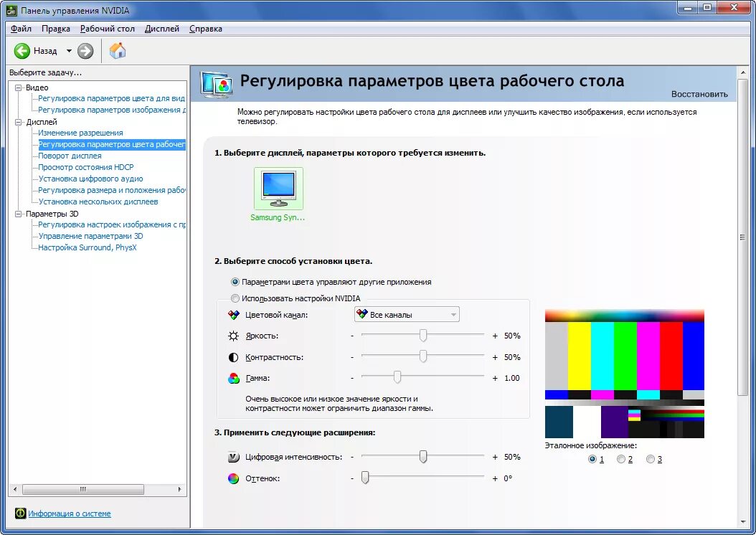
Task: Click the Цифровая интенсивность slider thumb
Action: click(423, 456)
